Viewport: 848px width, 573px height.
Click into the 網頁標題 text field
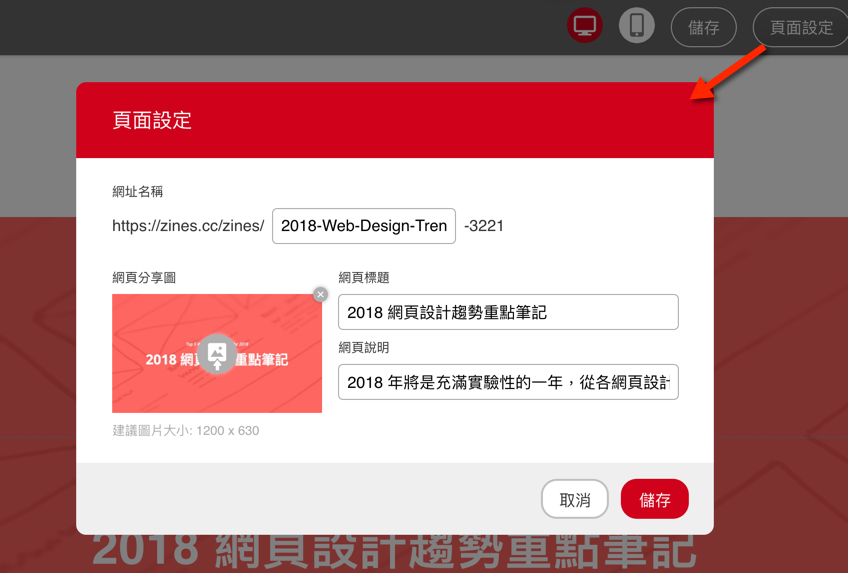pos(508,312)
